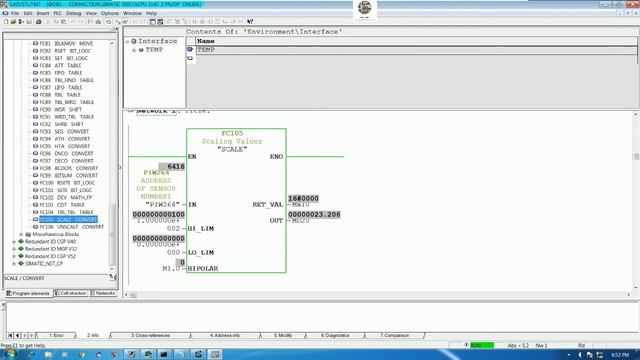The width and height of the screenshot is (640, 360).
Task: Select FC95 HTA CONVERT block
Action: tap(64, 146)
